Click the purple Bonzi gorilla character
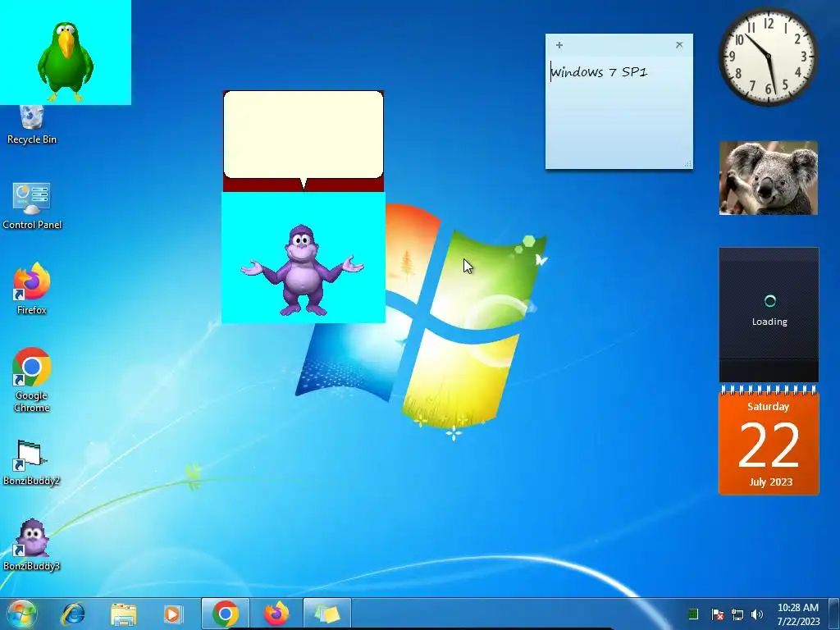 click(302, 271)
